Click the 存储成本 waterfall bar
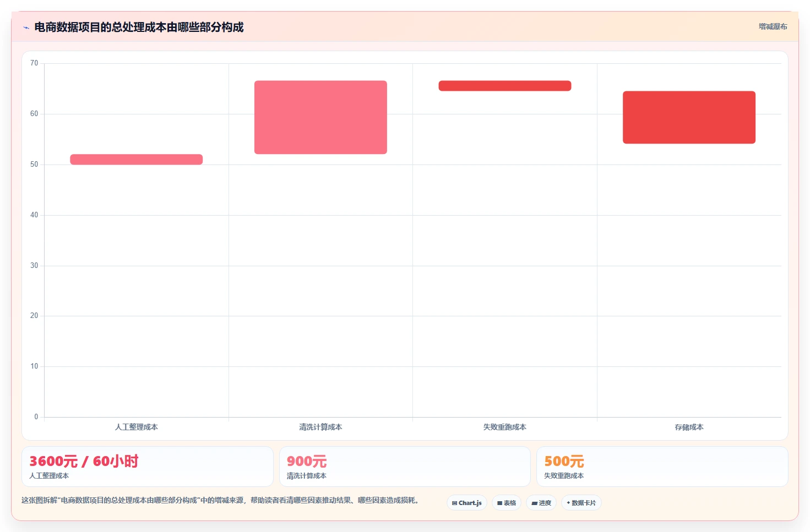The image size is (810, 532). (x=689, y=117)
